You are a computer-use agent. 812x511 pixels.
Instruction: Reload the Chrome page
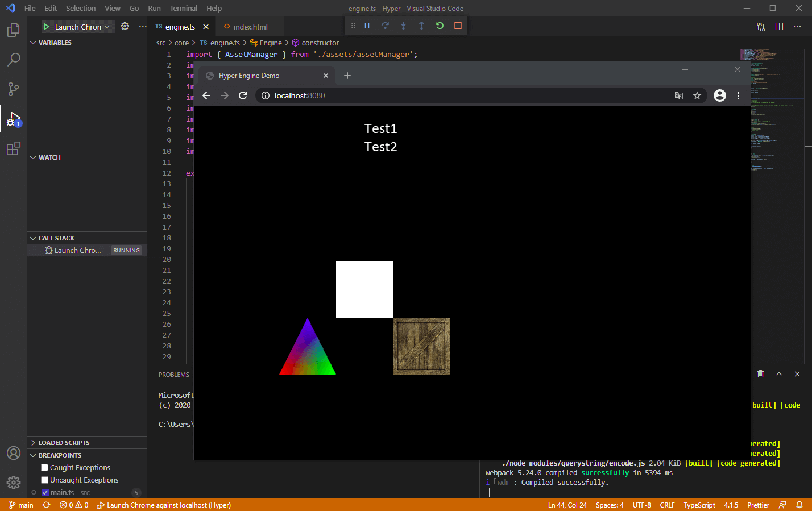click(x=243, y=95)
